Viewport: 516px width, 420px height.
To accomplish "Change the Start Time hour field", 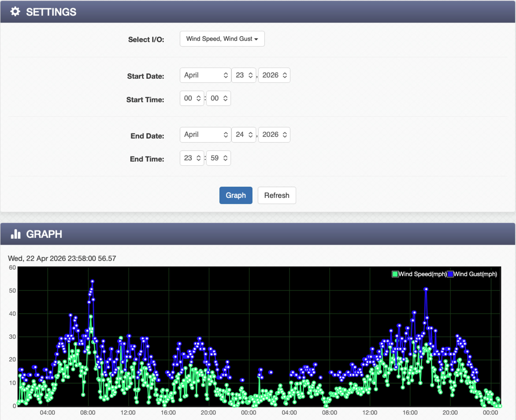I will (x=192, y=98).
